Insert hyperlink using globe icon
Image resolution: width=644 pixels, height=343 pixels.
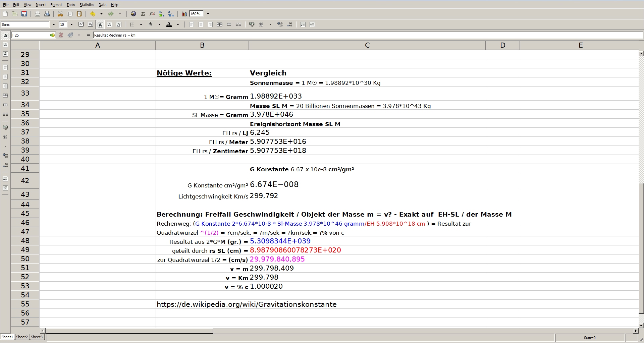[133, 14]
